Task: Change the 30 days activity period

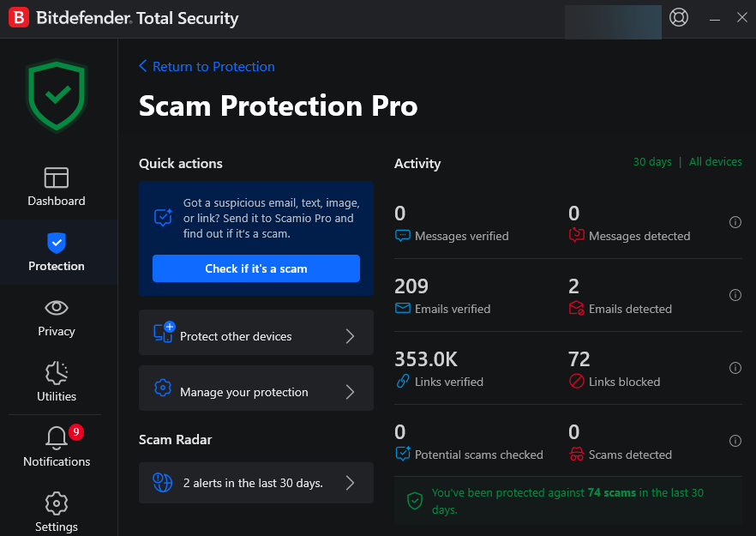Action: (x=651, y=162)
